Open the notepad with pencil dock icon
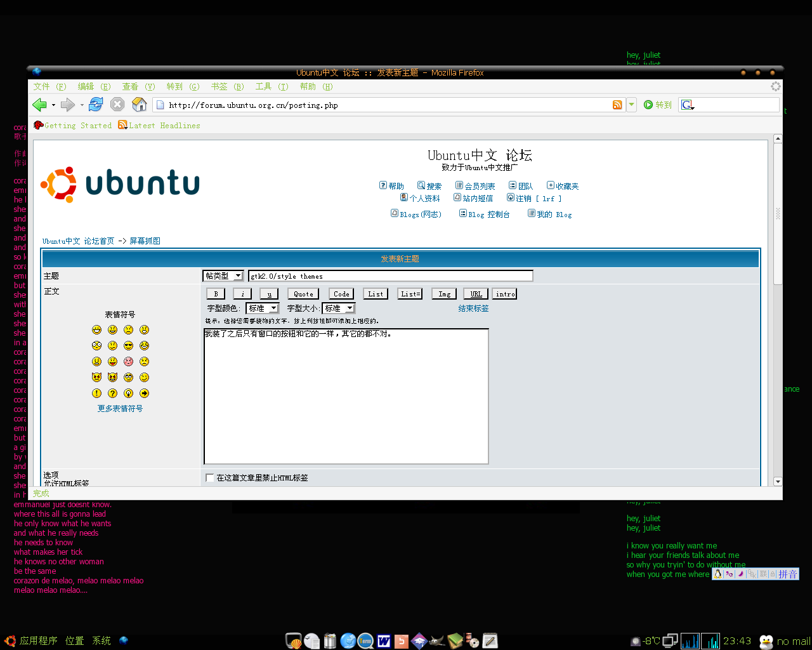 [490, 641]
